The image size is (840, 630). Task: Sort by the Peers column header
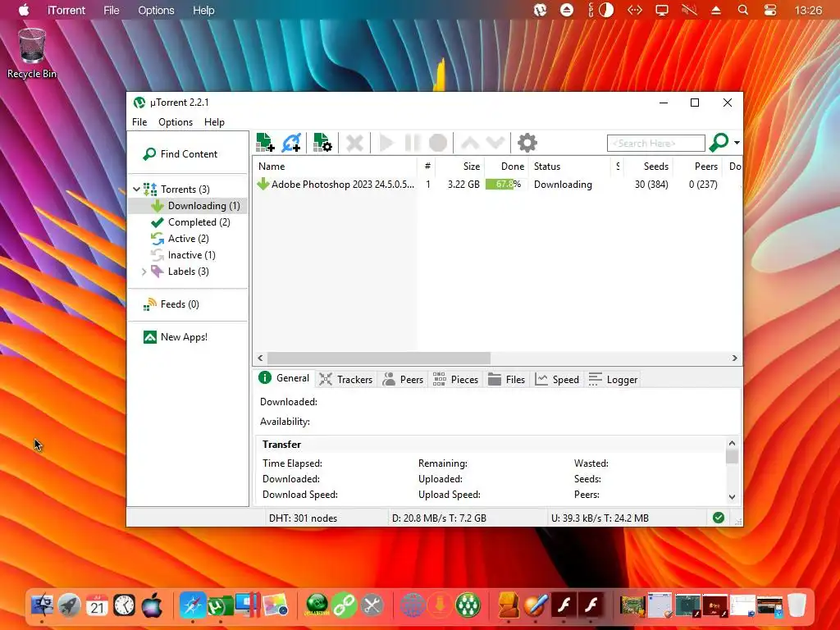click(x=697, y=167)
